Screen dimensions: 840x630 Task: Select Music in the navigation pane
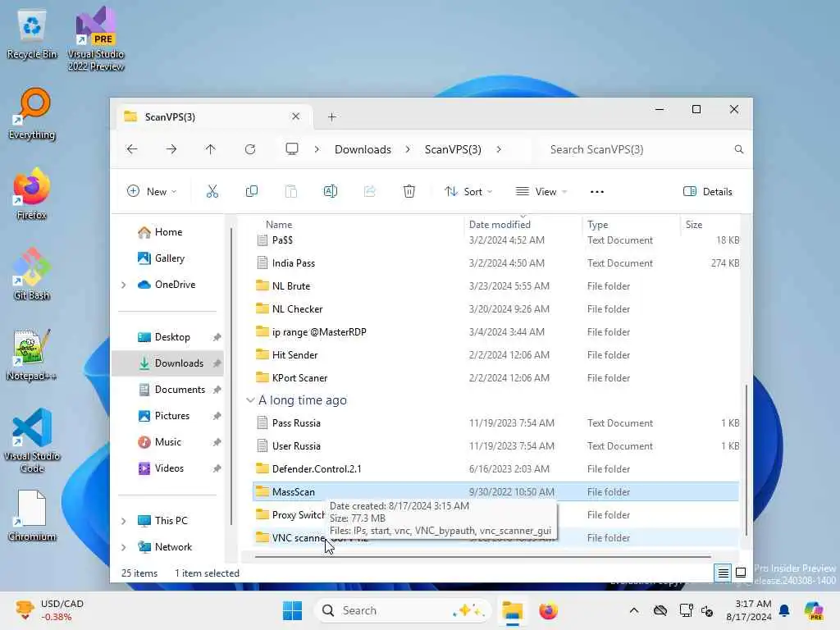(168, 442)
